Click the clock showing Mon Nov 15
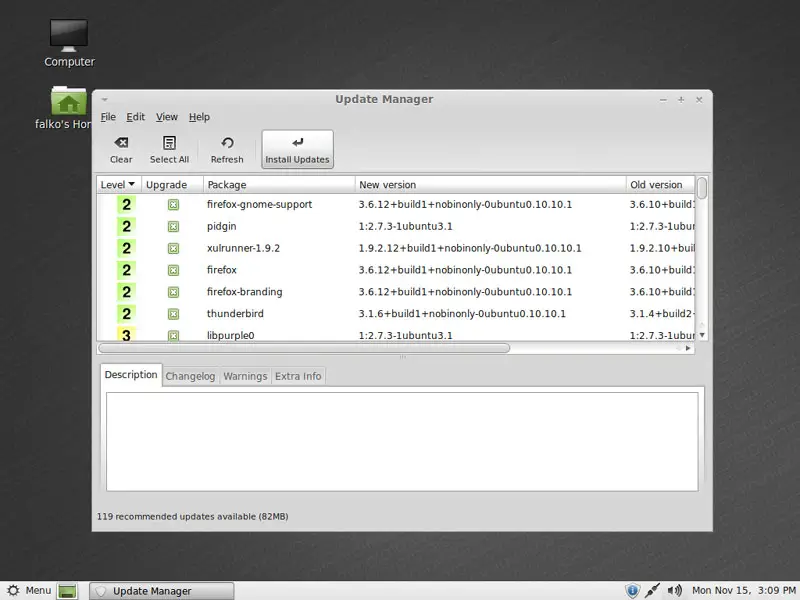The image size is (800, 600). tap(743, 591)
